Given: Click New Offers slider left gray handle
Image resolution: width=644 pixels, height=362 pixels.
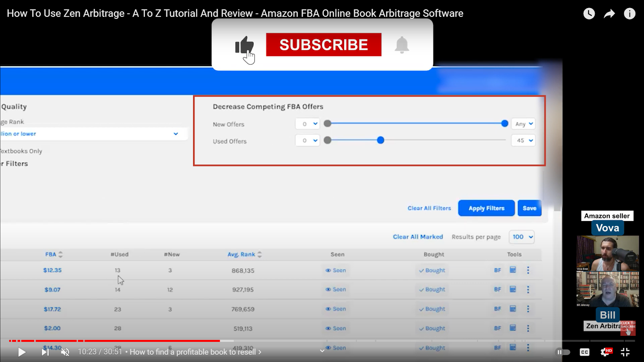Looking at the screenshot, I should click(328, 124).
